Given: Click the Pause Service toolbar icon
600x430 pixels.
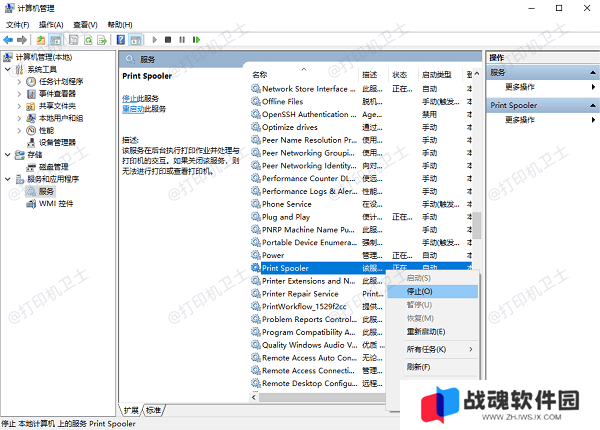Looking at the screenshot, I should pos(182,40).
